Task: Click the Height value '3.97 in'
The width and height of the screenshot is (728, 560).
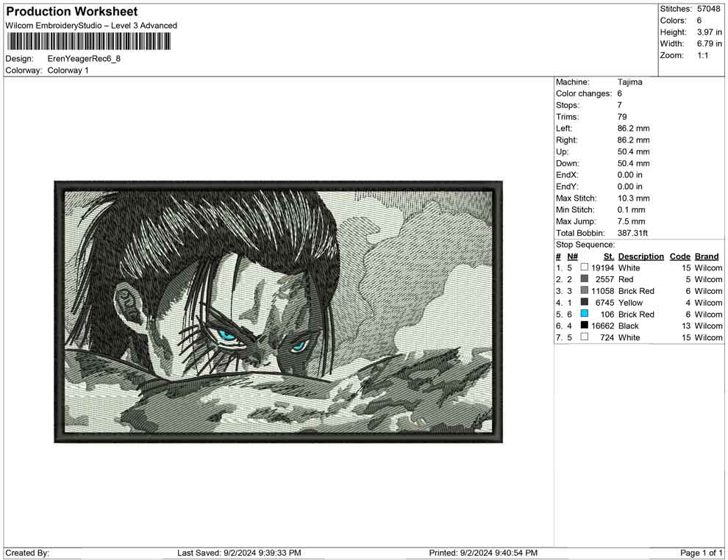Action: pos(710,32)
